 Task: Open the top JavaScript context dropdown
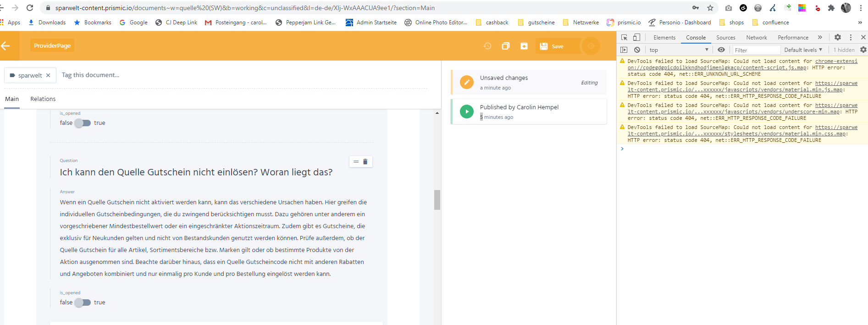(679, 50)
